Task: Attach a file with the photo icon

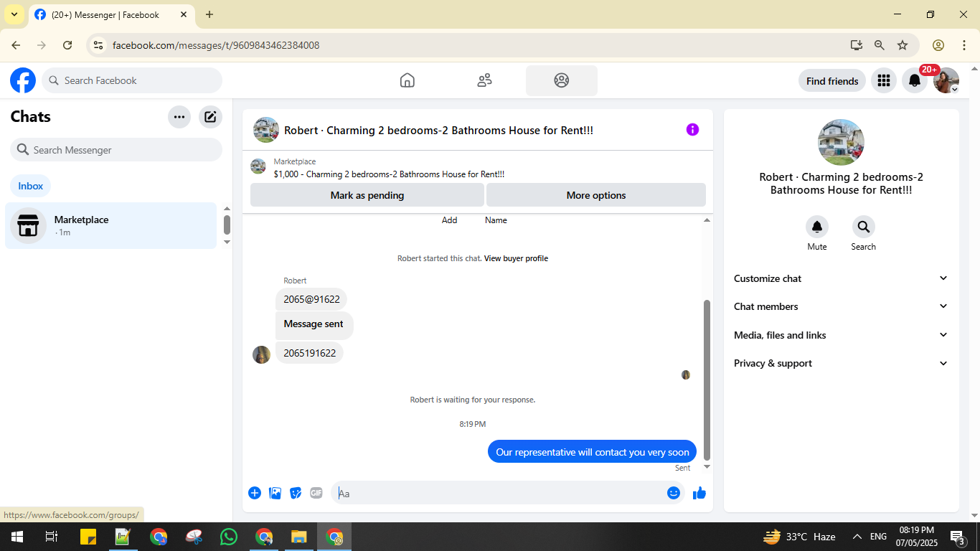Action: (275, 493)
